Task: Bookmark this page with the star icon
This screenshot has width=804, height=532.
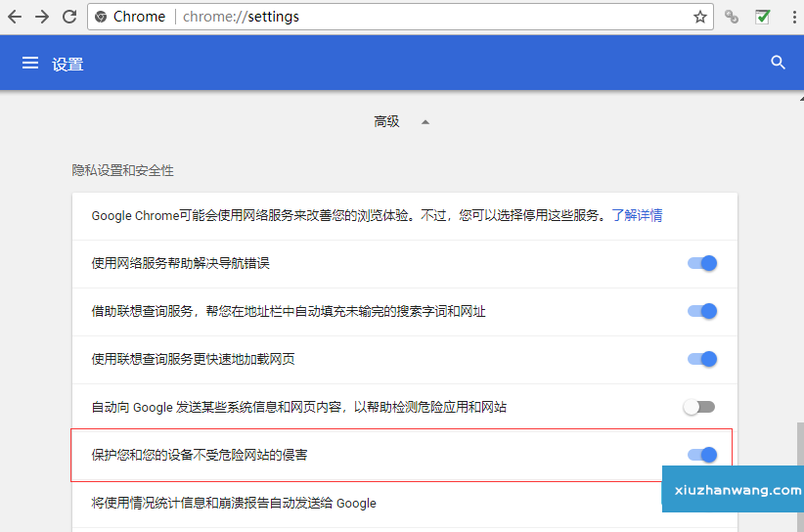Action: click(x=699, y=17)
